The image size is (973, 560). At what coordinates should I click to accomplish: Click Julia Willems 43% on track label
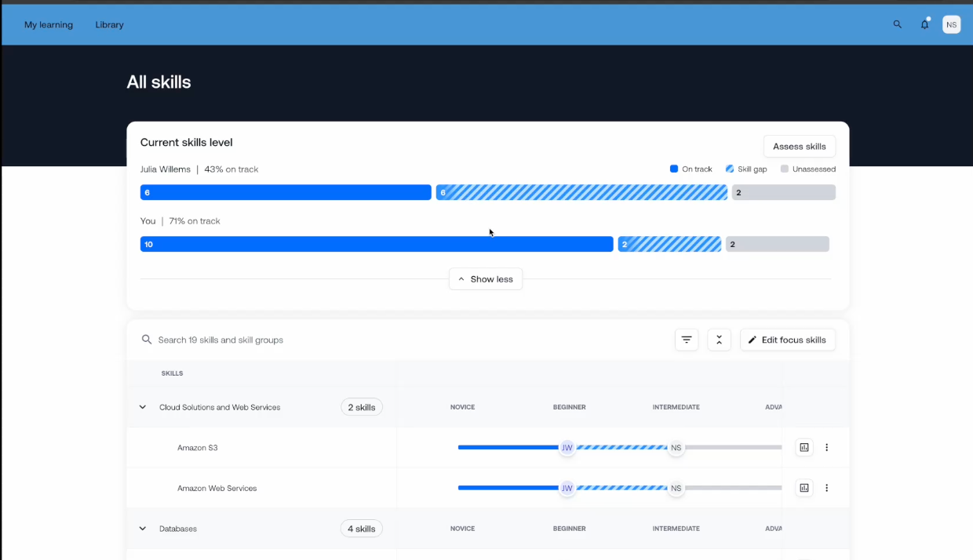pyautogui.click(x=199, y=169)
